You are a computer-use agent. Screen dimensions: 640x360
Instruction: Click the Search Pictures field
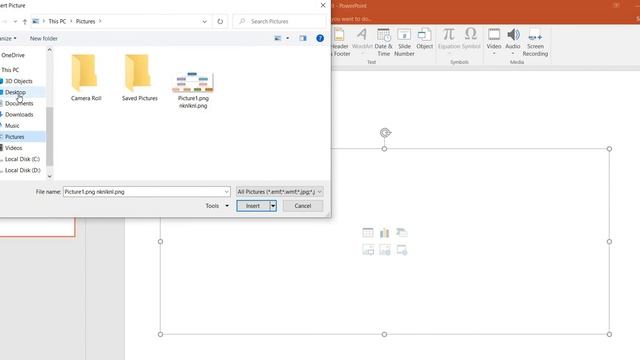click(280, 21)
